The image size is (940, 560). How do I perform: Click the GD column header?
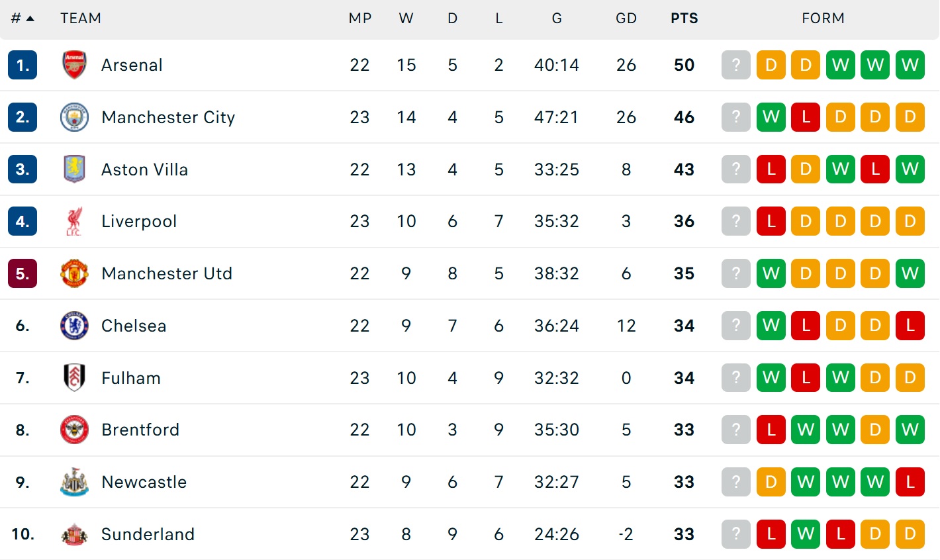(x=626, y=19)
